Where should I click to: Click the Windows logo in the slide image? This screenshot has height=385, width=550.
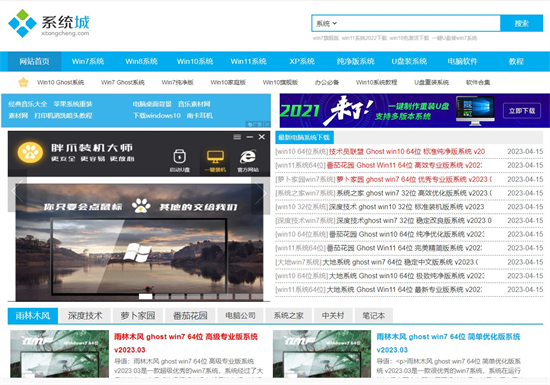[137, 252]
